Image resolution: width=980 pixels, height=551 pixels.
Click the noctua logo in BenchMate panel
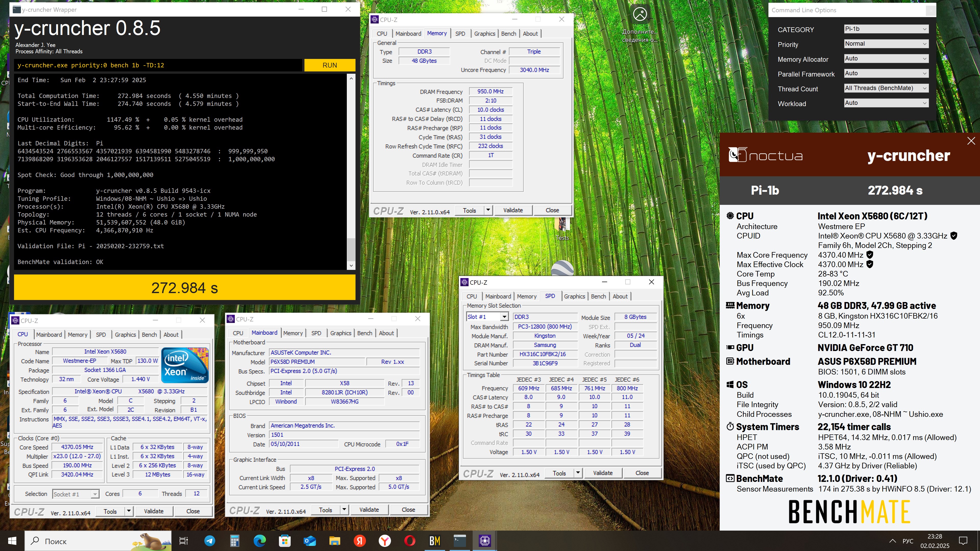(x=765, y=155)
